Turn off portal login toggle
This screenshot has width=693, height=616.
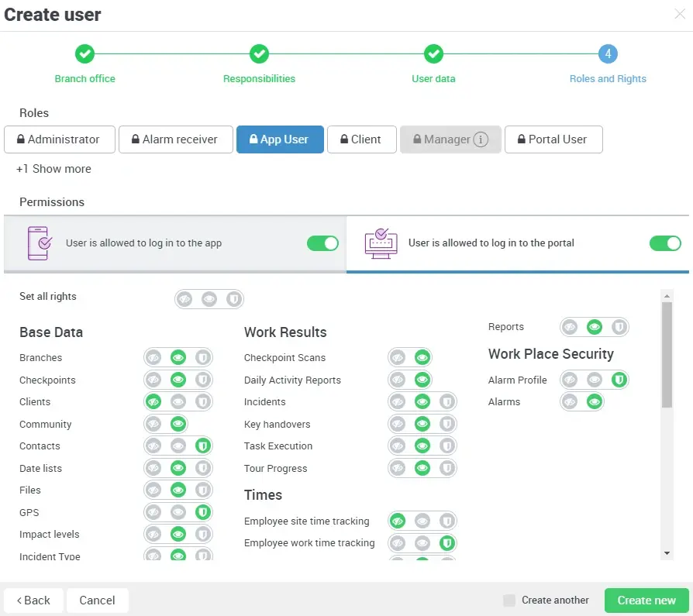(665, 243)
